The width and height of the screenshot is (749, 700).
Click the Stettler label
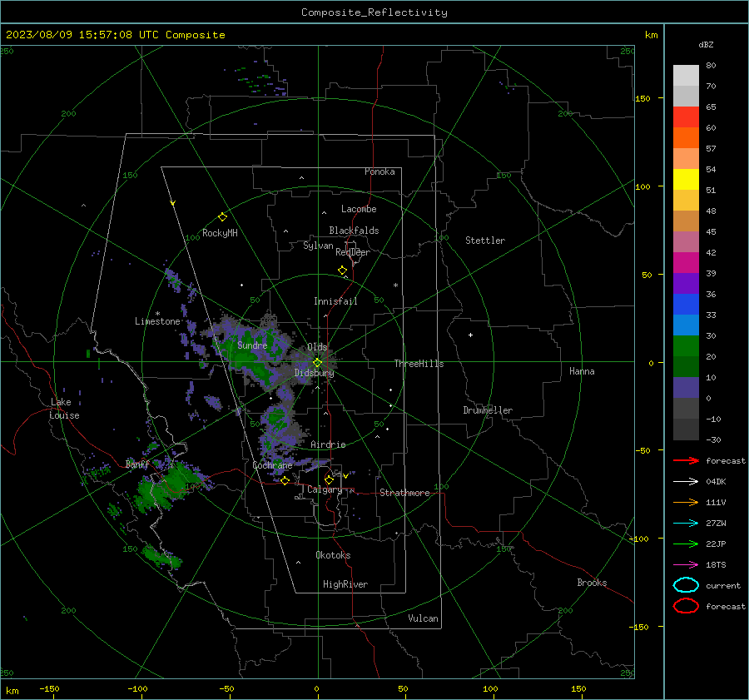[x=485, y=241]
